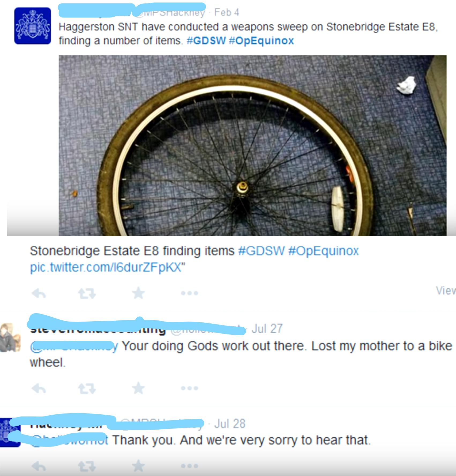Retweet the Jul 27 bike wheel tweet
This screenshot has width=456, height=476.
tap(87, 388)
